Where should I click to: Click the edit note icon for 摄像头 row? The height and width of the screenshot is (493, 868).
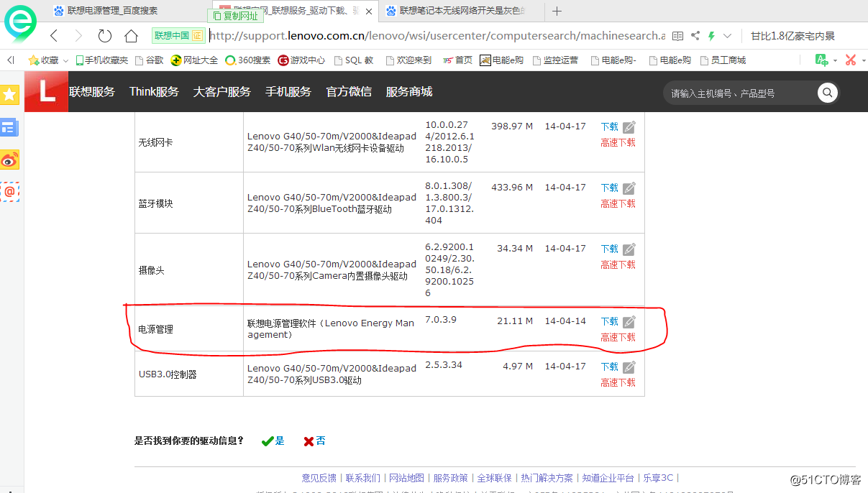click(629, 249)
